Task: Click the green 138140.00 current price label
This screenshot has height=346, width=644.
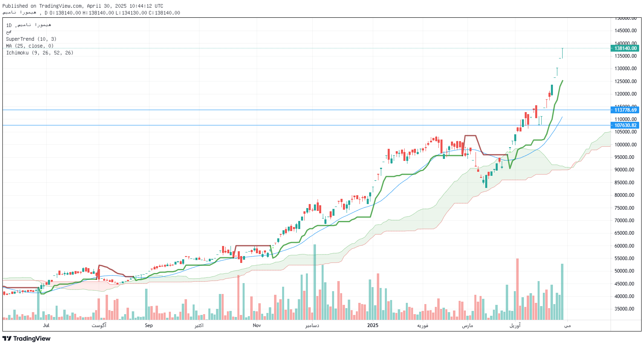Action: (x=625, y=48)
